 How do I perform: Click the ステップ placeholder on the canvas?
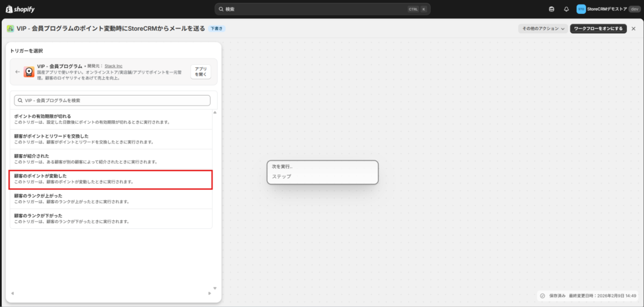281,177
